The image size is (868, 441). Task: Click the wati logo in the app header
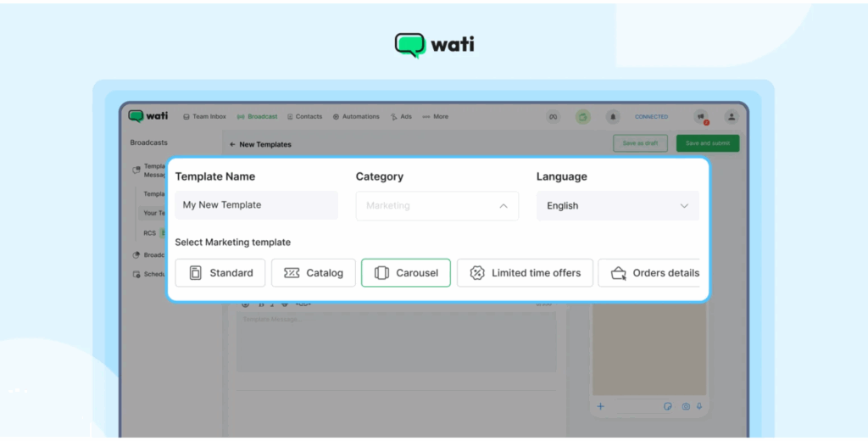click(147, 116)
